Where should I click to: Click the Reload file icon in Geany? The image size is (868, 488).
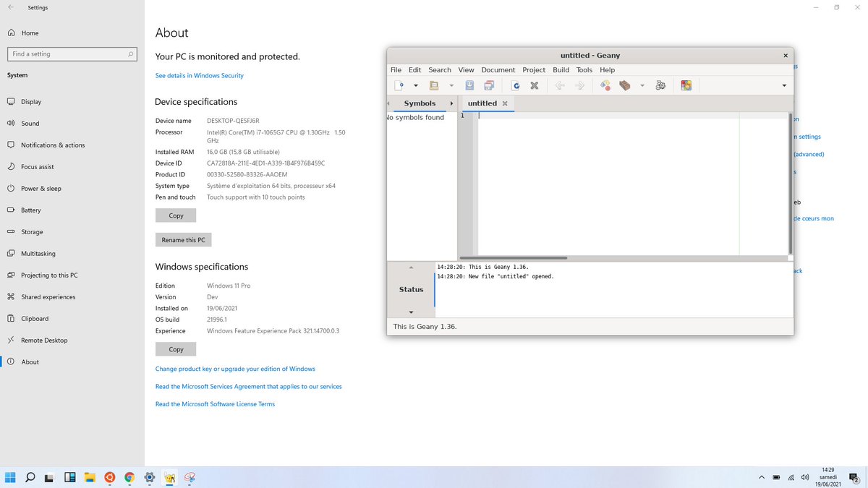[x=516, y=85]
